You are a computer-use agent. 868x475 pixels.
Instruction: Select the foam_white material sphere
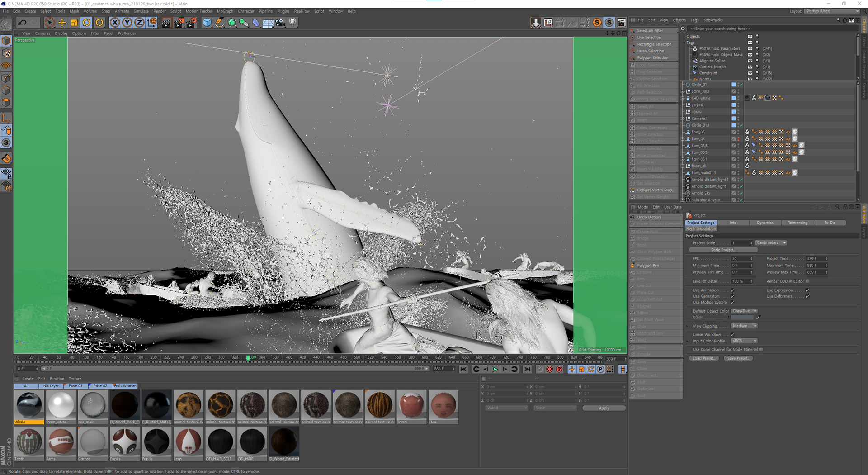click(x=61, y=404)
